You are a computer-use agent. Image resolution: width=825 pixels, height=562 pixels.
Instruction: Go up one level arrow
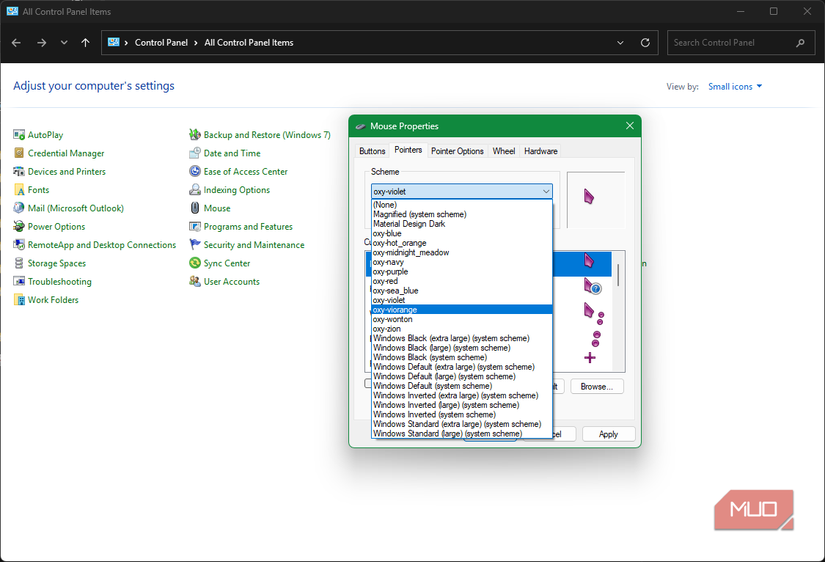click(85, 43)
